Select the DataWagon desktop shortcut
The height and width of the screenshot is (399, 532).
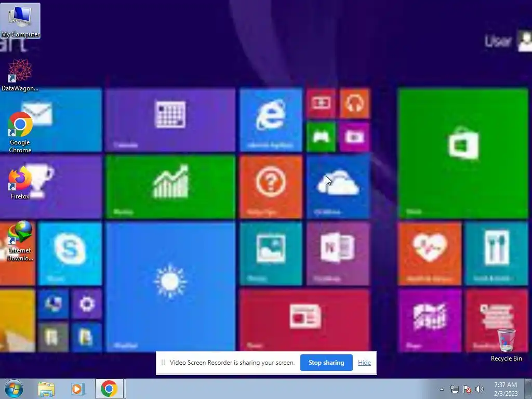20,75
